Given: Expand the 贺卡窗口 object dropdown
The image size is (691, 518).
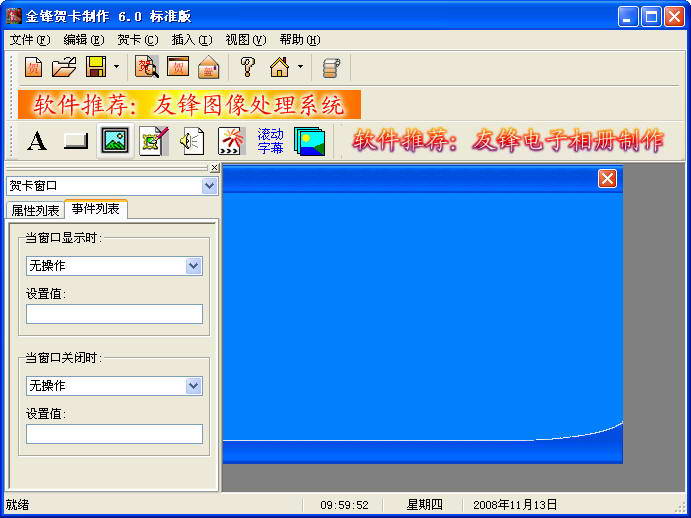Looking at the screenshot, I should pyautogui.click(x=209, y=186).
